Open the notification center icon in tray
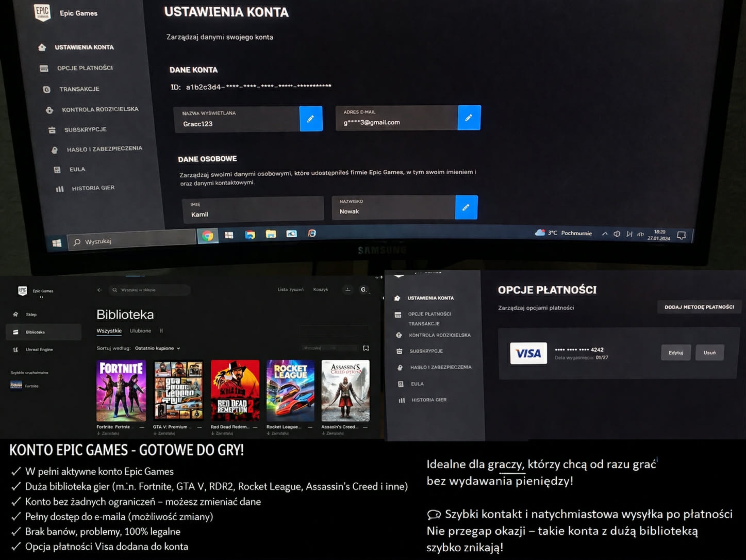The image size is (746, 560). click(x=681, y=235)
